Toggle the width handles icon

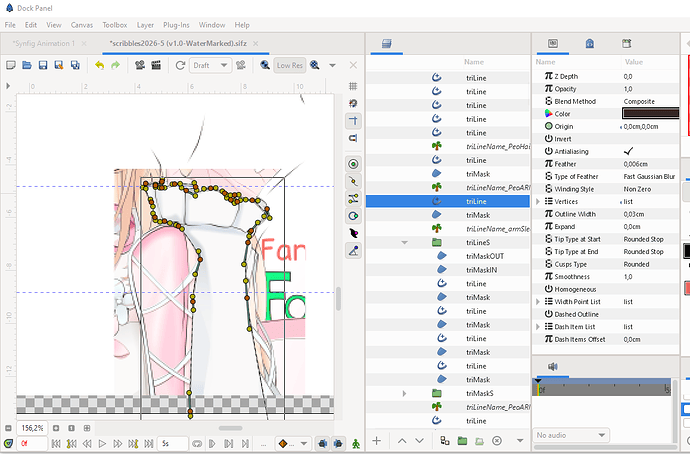point(353,234)
